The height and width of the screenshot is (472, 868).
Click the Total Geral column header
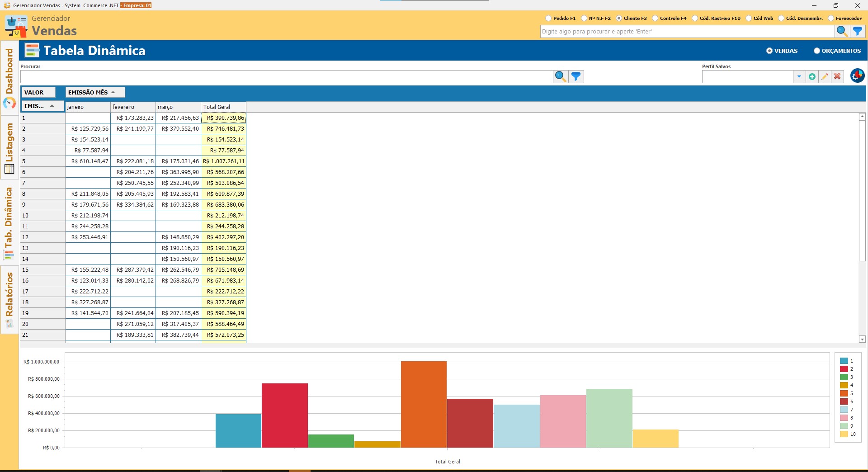click(223, 107)
